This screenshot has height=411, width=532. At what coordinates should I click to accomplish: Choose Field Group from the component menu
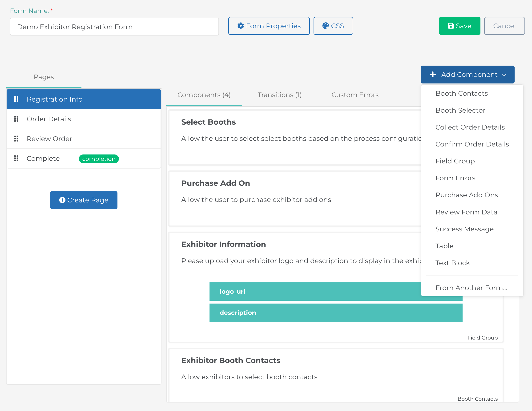(472, 161)
